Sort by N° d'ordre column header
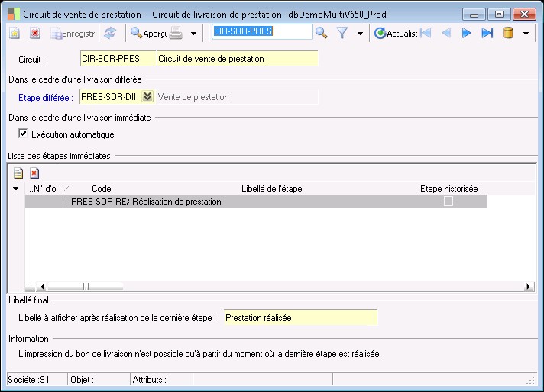544x392 pixels. click(x=47, y=189)
